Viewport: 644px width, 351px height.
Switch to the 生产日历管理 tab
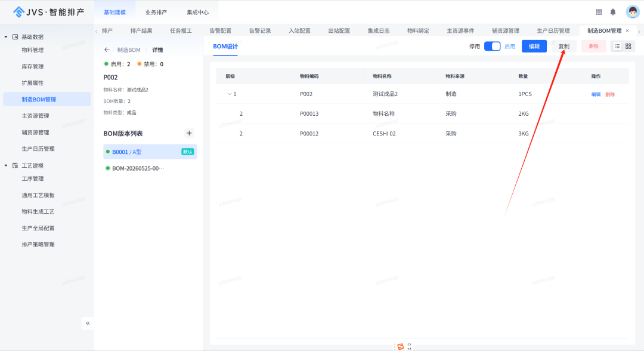tap(553, 30)
